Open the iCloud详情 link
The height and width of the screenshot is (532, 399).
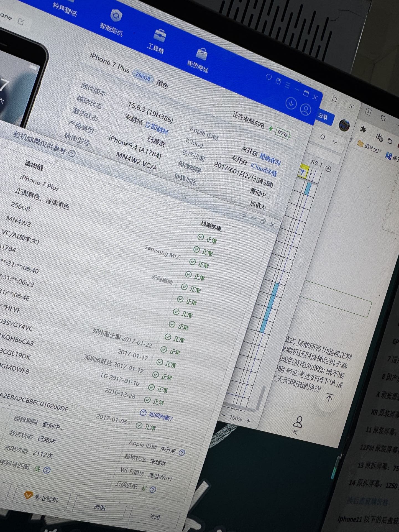click(x=264, y=170)
